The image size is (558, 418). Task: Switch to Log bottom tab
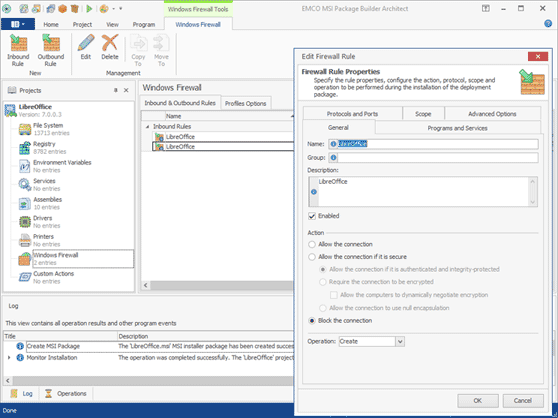[22, 394]
